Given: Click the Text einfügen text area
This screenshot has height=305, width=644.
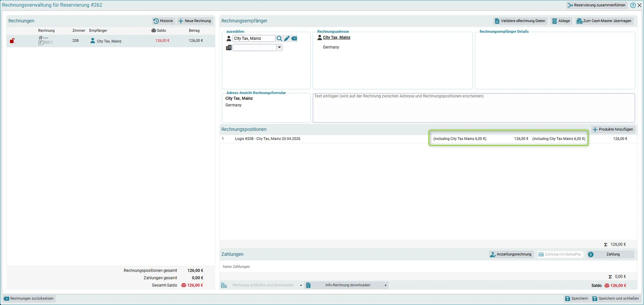Looking at the screenshot, I should pos(474,108).
